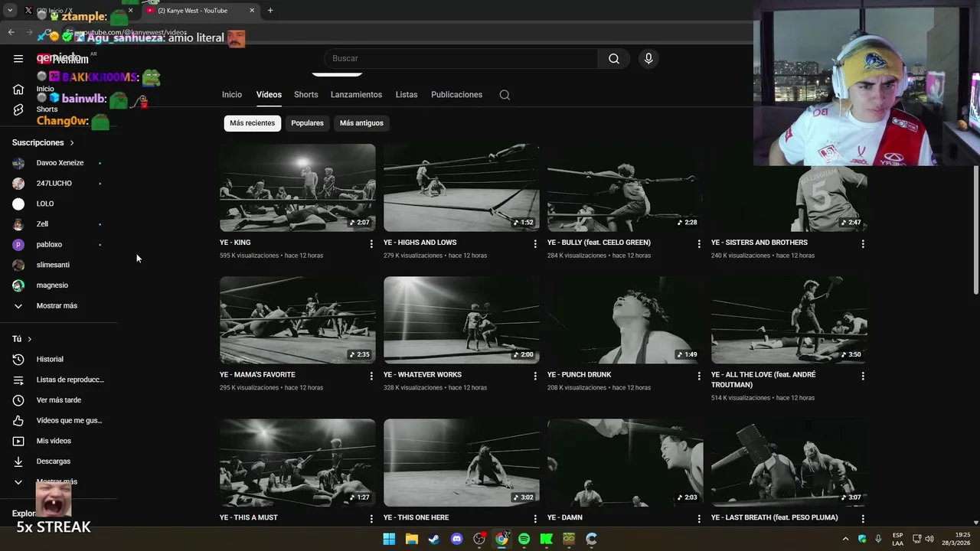Open the YouTube hamburger guide menu

[x=18, y=58]
